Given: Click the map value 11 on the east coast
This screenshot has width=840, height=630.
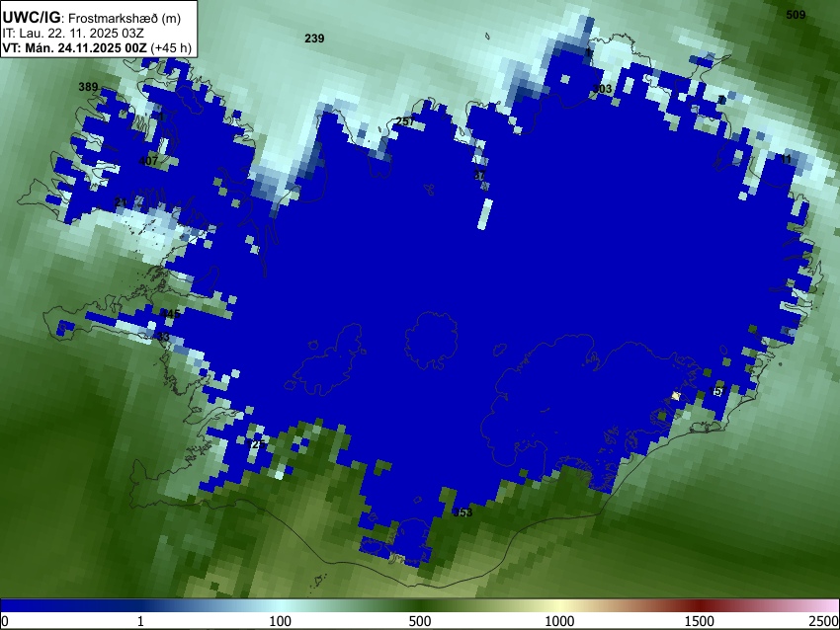Looking at the screenshot, I should [786, 159].
